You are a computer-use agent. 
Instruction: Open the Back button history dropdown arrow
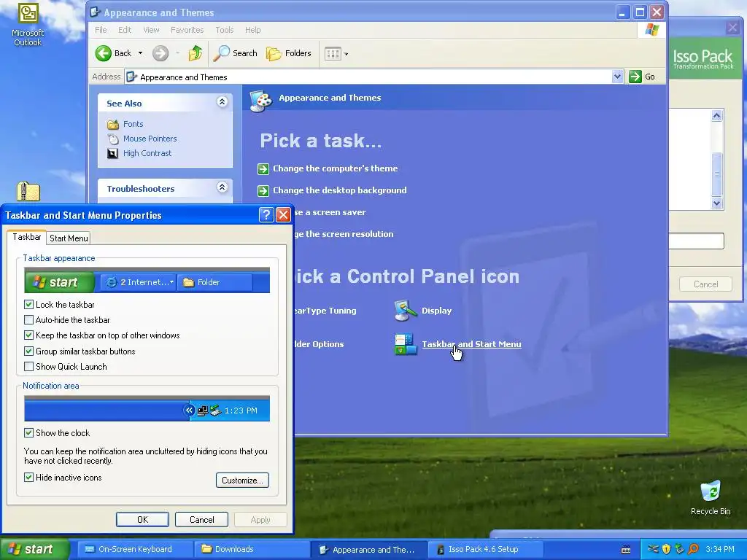coord(140,53)
